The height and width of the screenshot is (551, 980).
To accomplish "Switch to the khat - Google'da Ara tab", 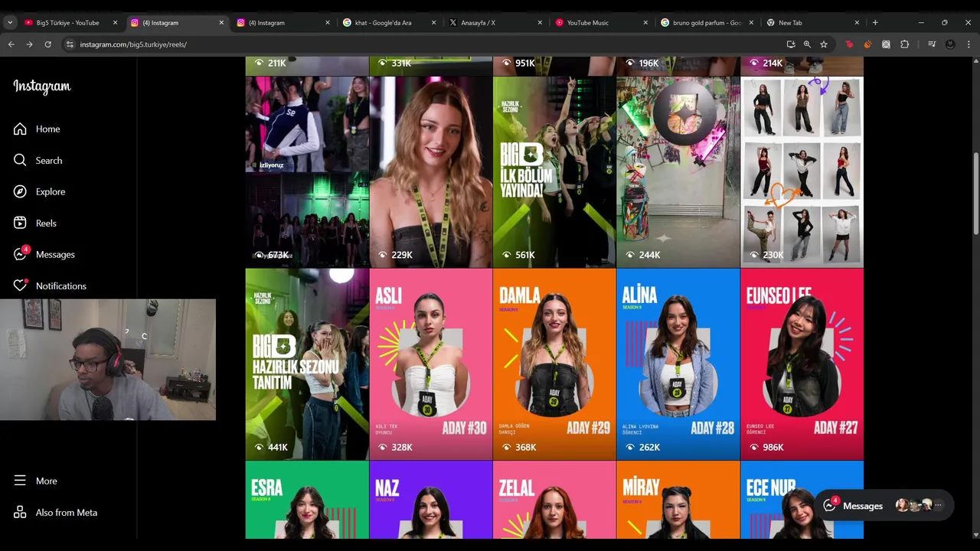I will point(390,22).
